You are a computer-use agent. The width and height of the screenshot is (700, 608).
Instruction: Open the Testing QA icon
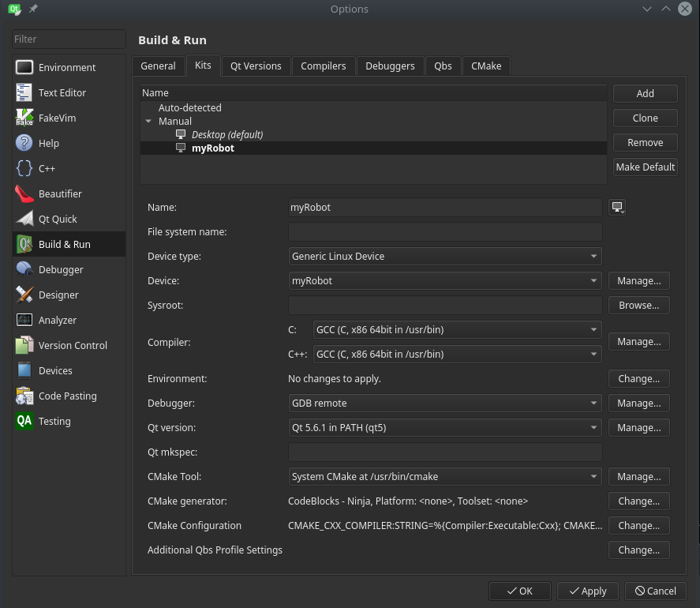pos(24,421)
